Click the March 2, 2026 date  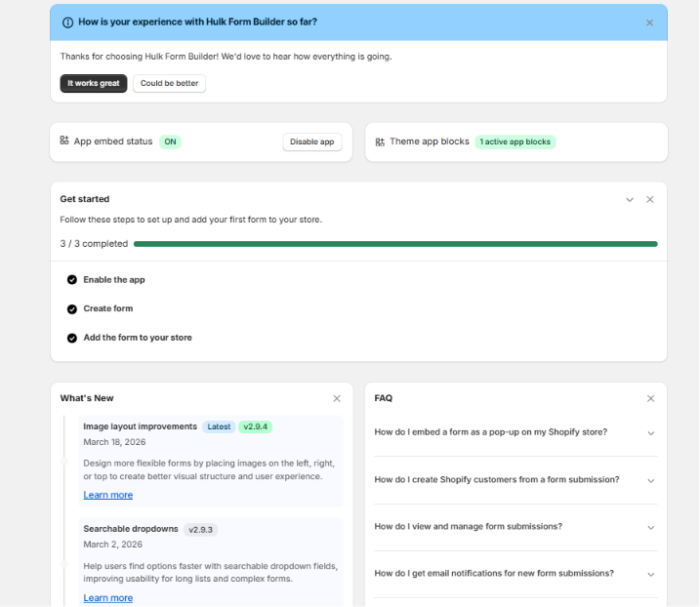(x=113, y=545)
